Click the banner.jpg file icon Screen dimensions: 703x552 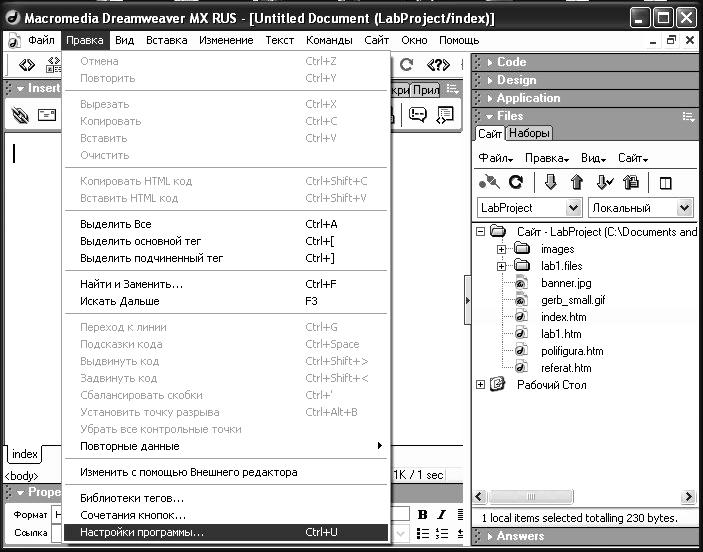click(x=521, y=283)
